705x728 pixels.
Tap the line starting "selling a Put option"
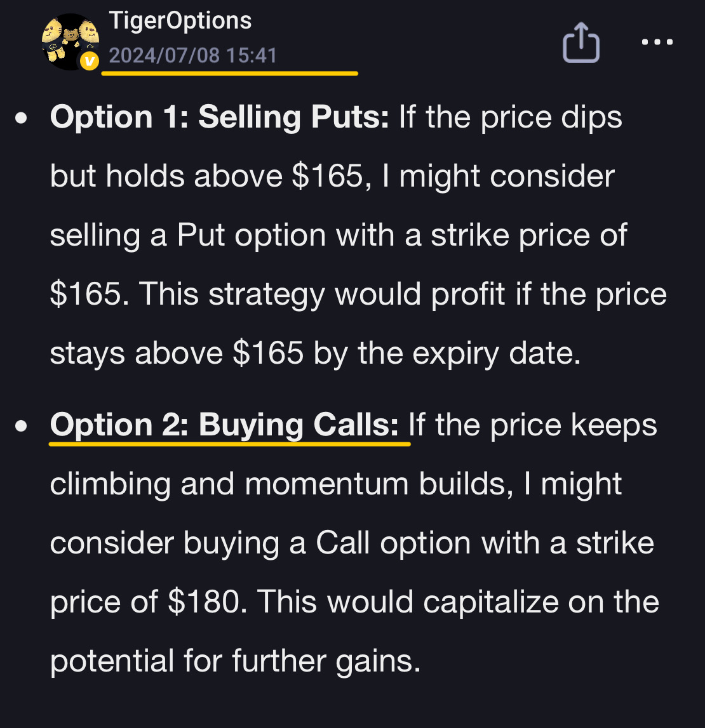pos(338,235)
